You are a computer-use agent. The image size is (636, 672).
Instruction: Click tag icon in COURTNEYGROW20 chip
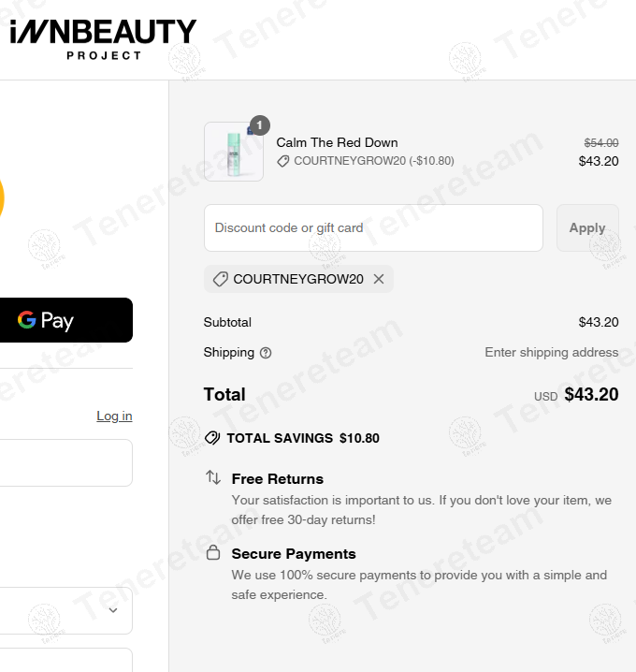tap(221, 279)
